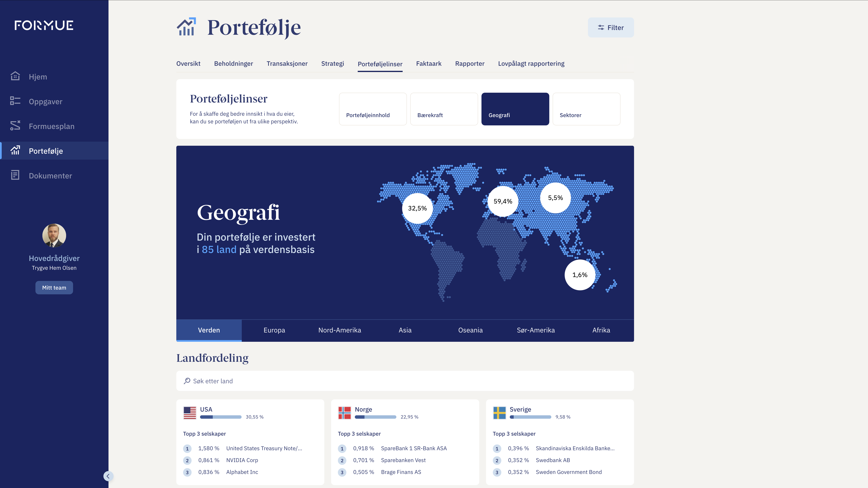Switch to the Beholdninger tab
This screenshot has width=868, height=488.
(233, 64)
